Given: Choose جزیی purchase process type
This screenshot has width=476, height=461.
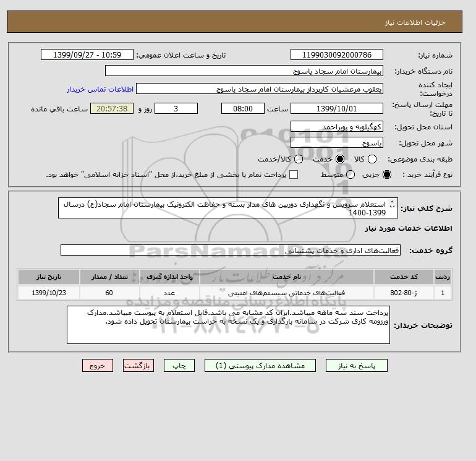Looking at the screenshot, I should point(387,174).
